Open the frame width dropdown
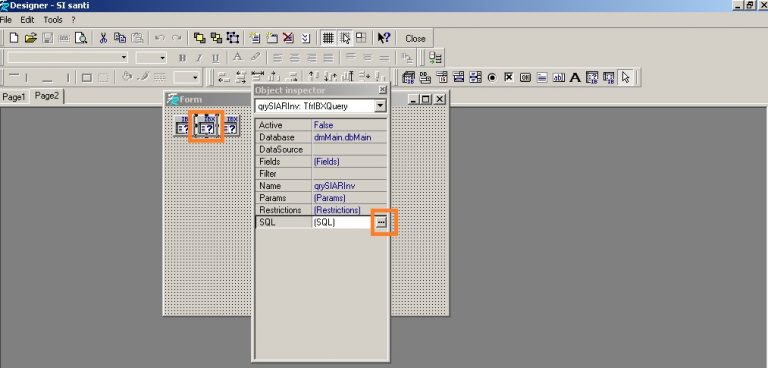The height and width of the screenshot is (368, 768). tap(195, 77)
